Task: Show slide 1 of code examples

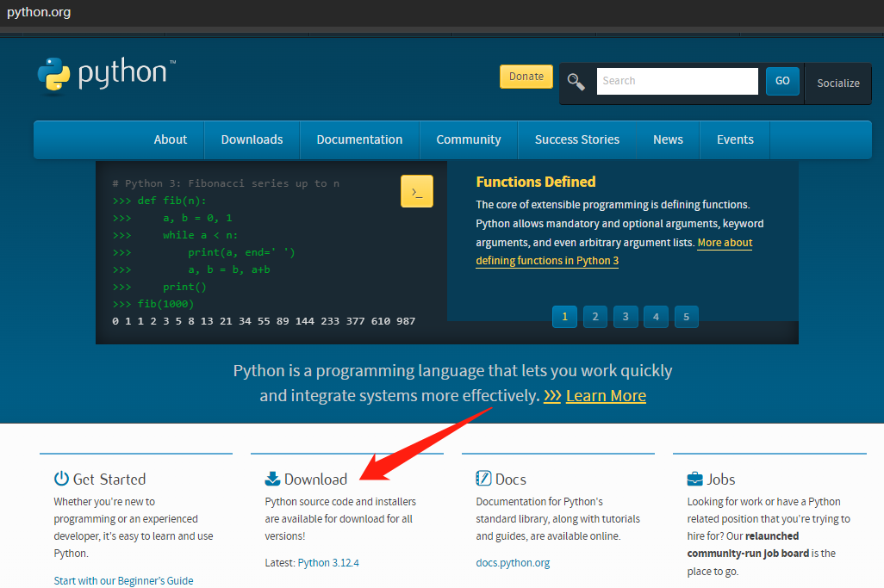Action: [x=564, y=317]
